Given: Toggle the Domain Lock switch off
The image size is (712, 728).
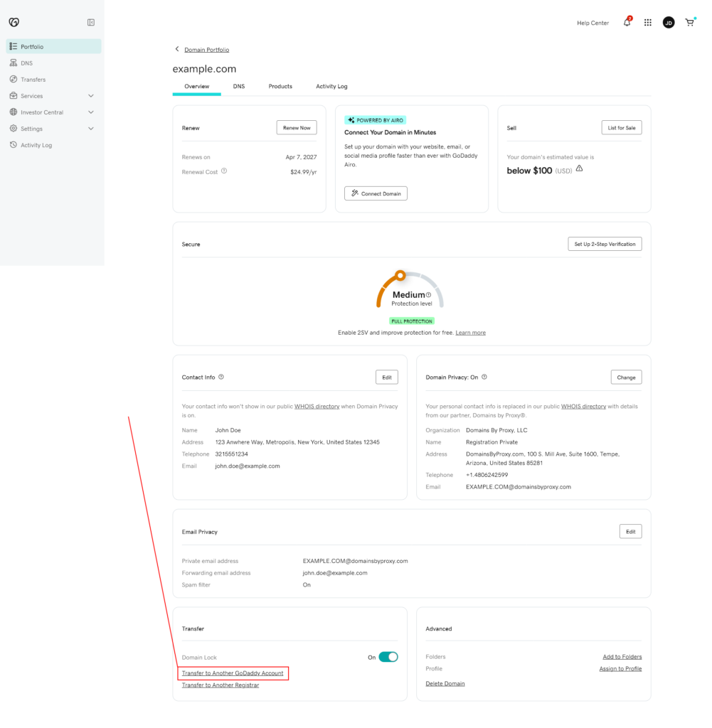Looking at the screenshot, I should (x=388, y=657).
